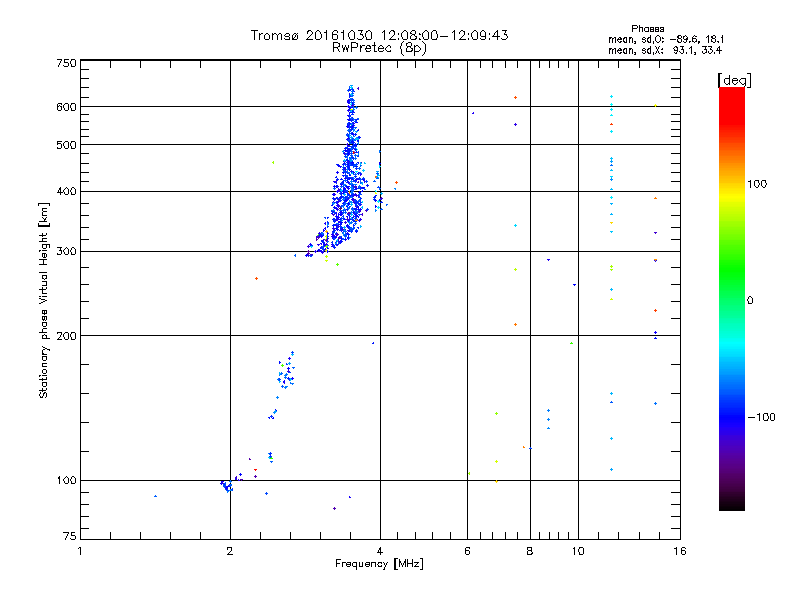Viewport: 800px width, 600px height.
Task: Click the plot title 'Tromsø 20161030 12:08:00-12:09:43'
Action: click(379, 35)
